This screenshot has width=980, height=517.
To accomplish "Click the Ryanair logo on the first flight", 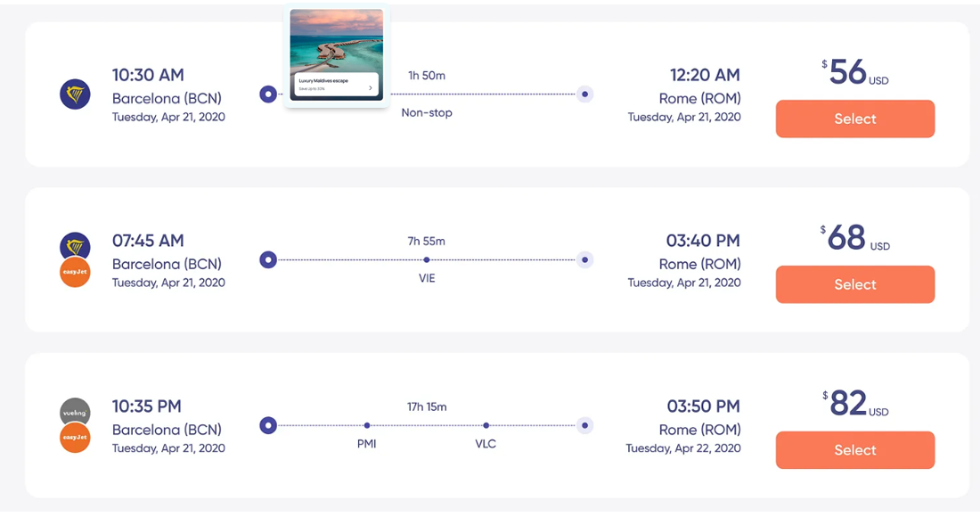I will click(75, 93).
